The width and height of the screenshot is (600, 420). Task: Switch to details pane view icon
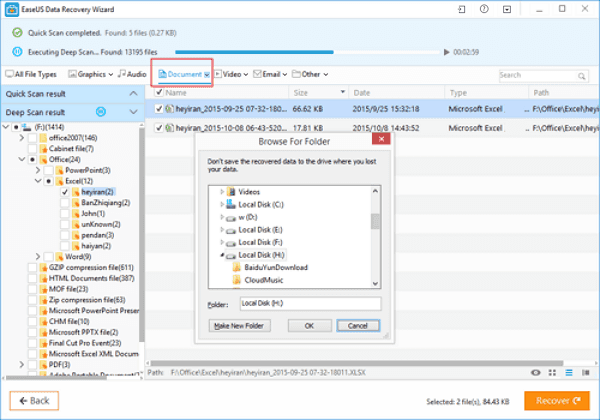coord(585,372)
